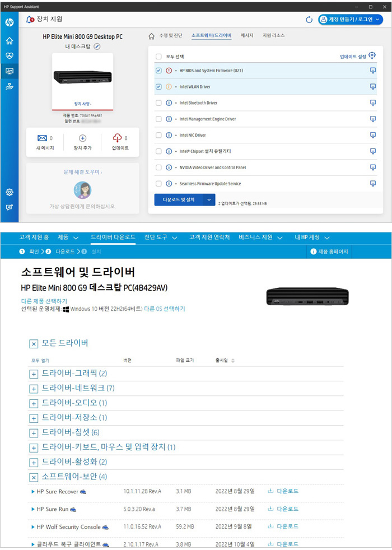Screen dimensions: 392x550
Task: Expand the 드라이버-저장소 (1) section
Action: point(33,418)
